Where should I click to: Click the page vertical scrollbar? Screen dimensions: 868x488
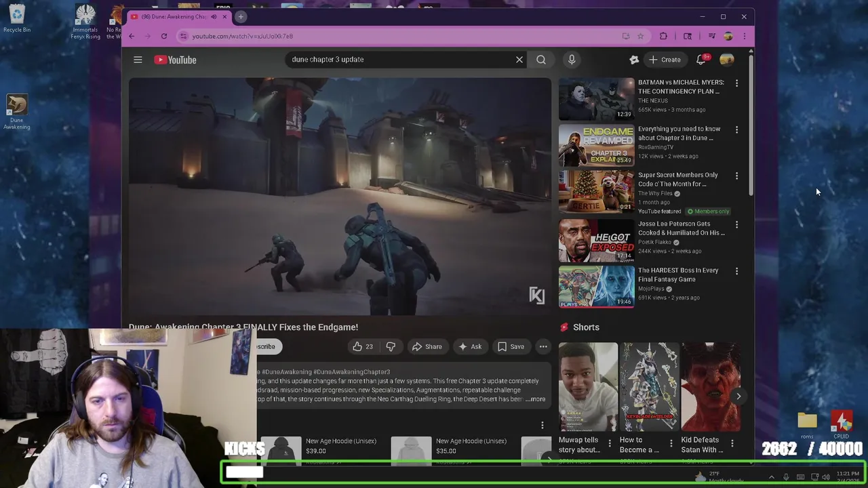[751, 125]
